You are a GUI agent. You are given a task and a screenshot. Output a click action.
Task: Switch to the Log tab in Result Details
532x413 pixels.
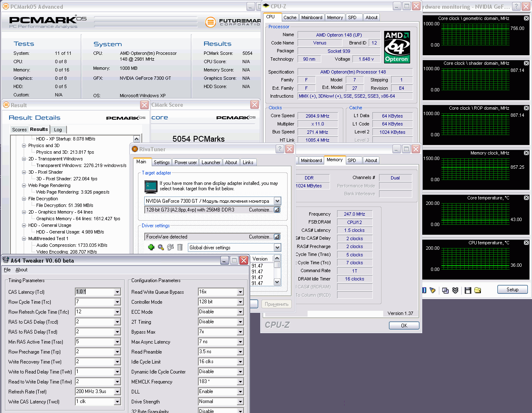(58, 130)
